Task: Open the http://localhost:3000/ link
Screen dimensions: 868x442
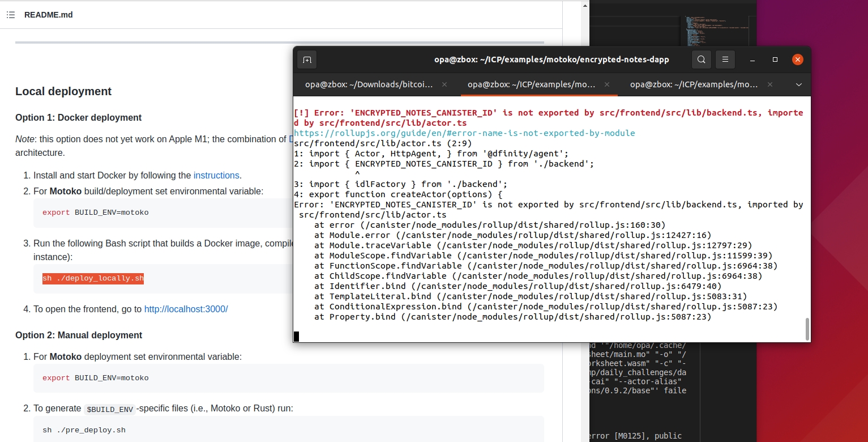Action: coord(186,309)
